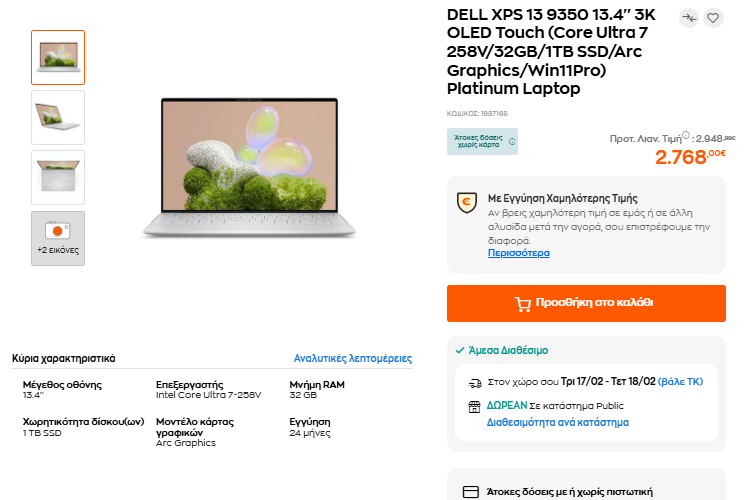Open the Περισσότερα link
The height and width of the screenshot is (500, 750).
tap(518, 253)
